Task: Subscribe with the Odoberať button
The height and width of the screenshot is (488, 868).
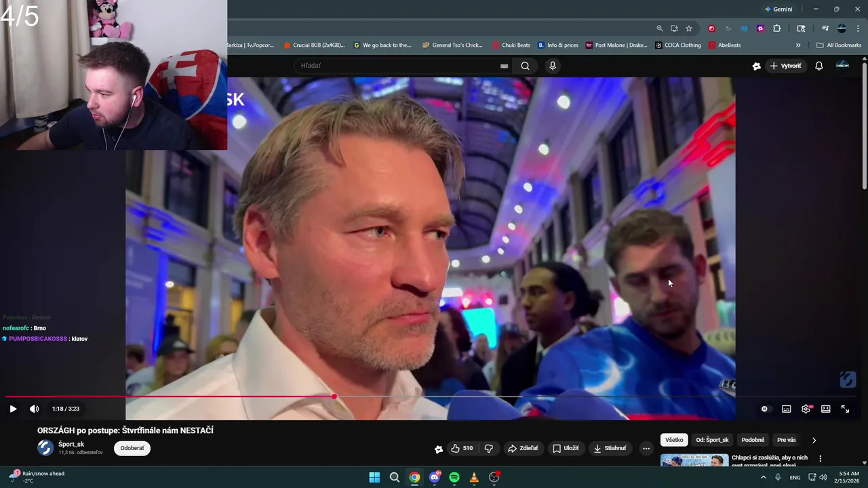Action: pos(132,448)
